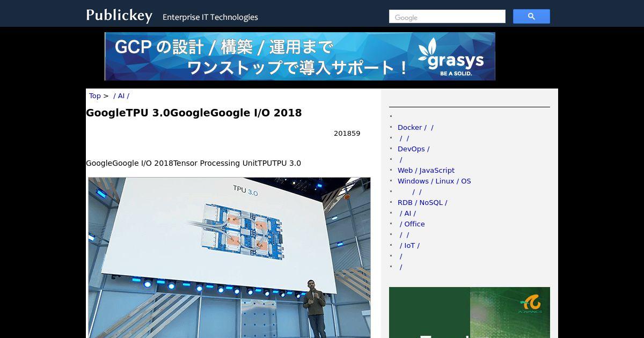Click the blue search magnifier button
This screenshot has width=644, height=338.
coord(531,17)
